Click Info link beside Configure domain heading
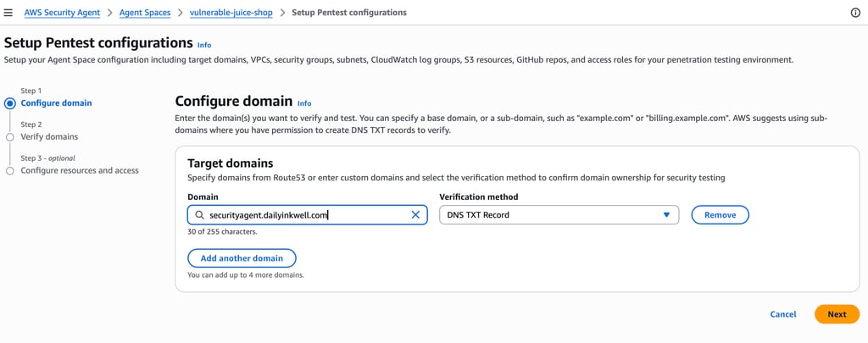 click(304, 103)
